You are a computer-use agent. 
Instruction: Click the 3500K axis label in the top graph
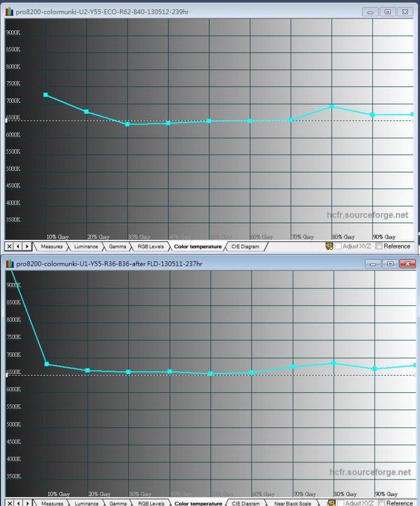click(13, 219)
